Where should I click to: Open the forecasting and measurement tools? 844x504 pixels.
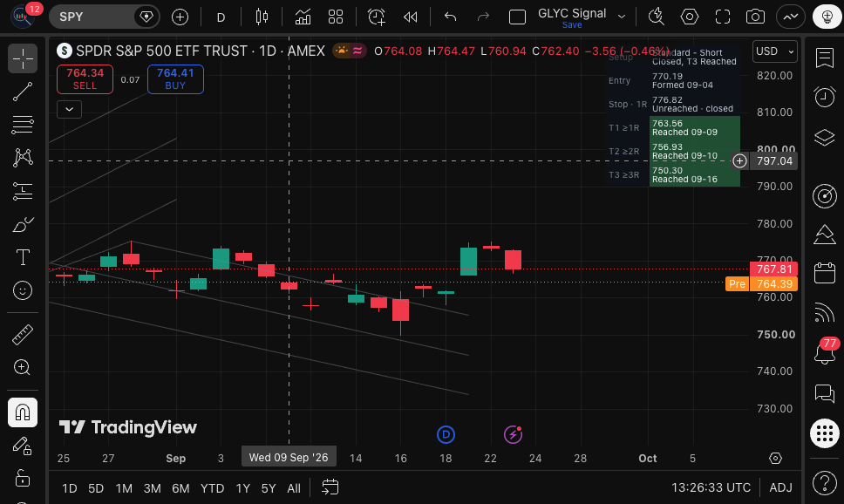[x=23, y=191]
